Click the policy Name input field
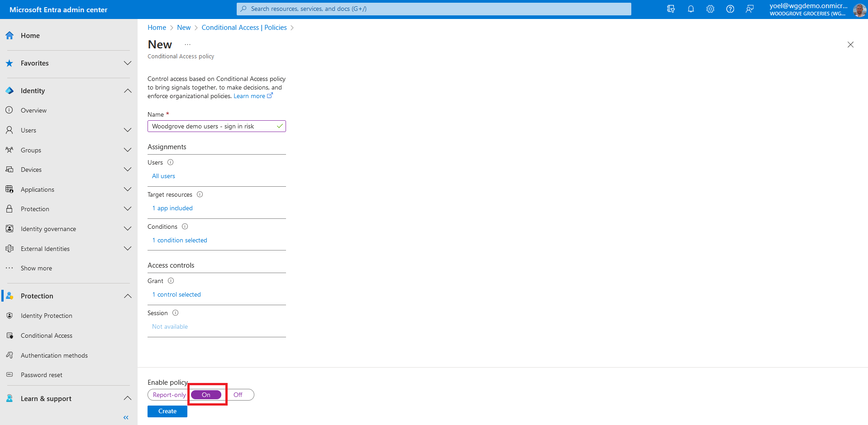Screen dimensions: 868x425 click(x=213, y=126)
